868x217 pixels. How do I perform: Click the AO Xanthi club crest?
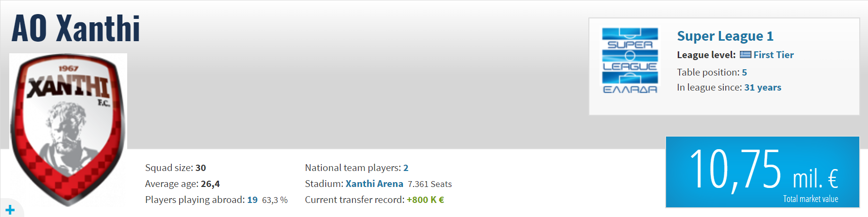tap(68, 129)
